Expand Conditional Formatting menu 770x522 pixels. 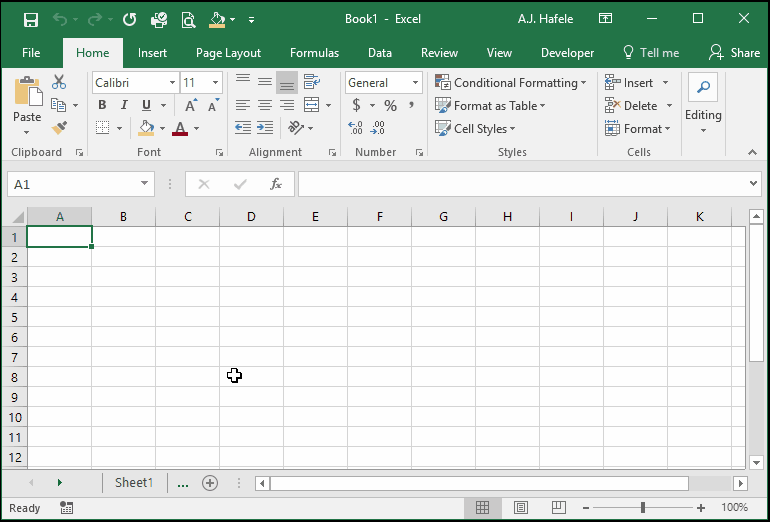click(511, 82)
